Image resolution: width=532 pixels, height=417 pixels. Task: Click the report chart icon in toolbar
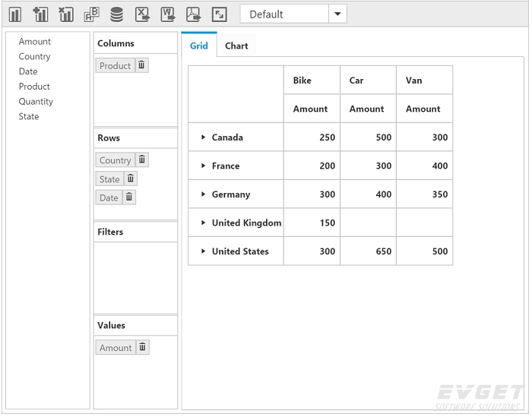(x=14, y=14)
